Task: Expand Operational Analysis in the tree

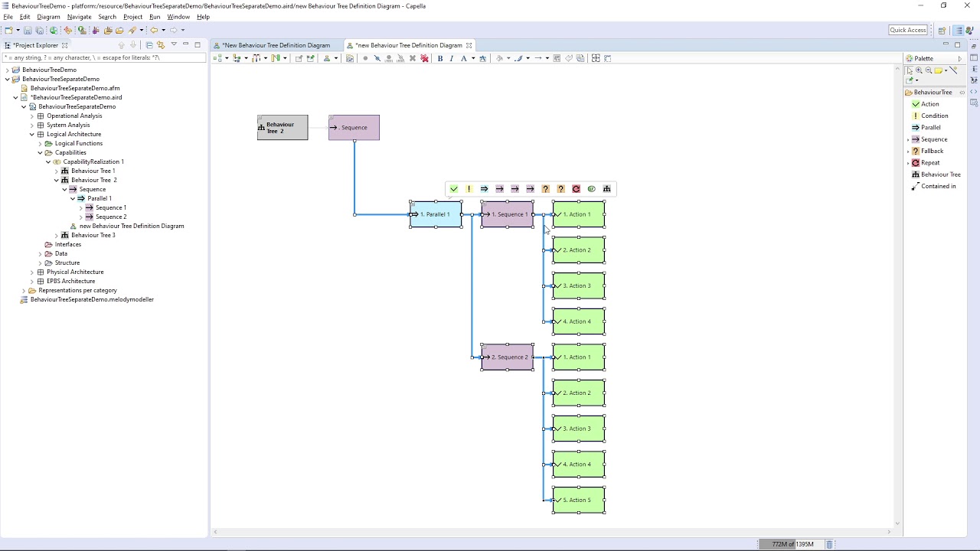Action: pos(31,116)
